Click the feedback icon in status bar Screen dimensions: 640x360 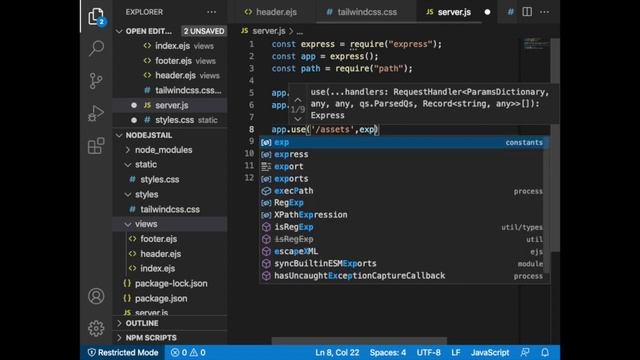[x=525, y=352]
